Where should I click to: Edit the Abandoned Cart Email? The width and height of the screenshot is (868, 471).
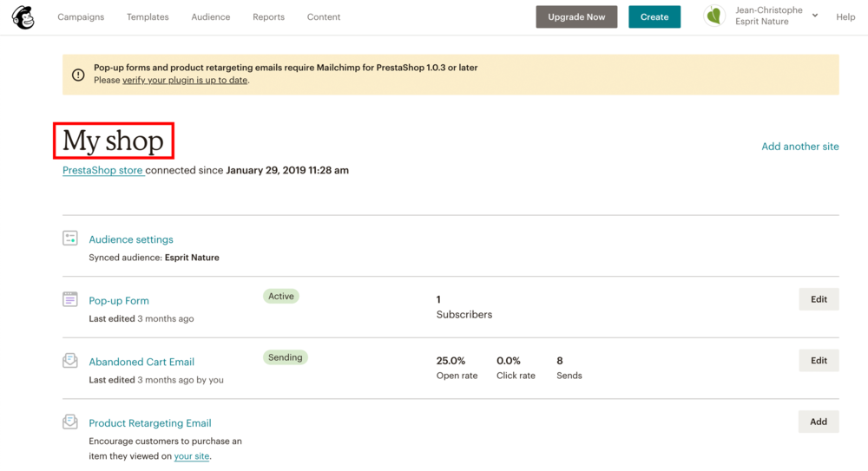tap(819, 361)
